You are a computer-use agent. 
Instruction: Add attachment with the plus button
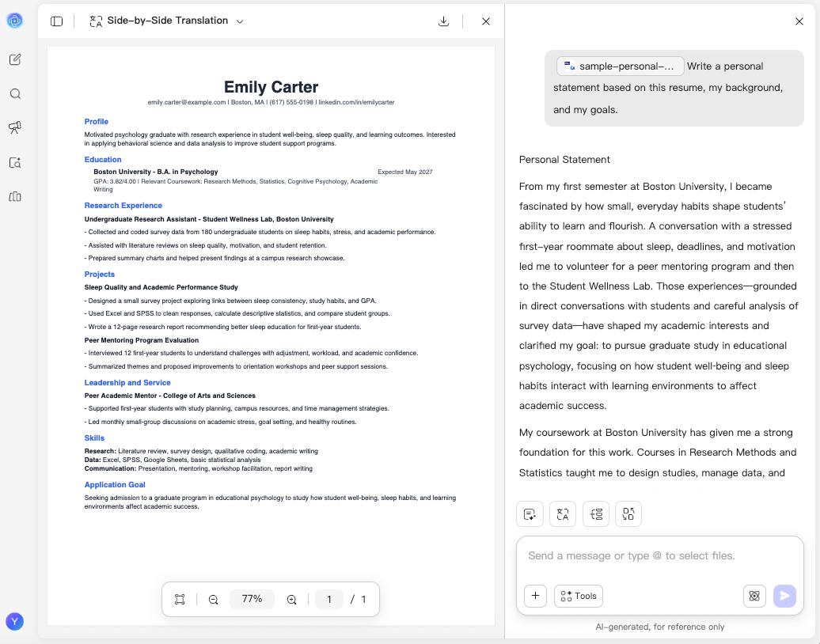(x=536, y=596)
